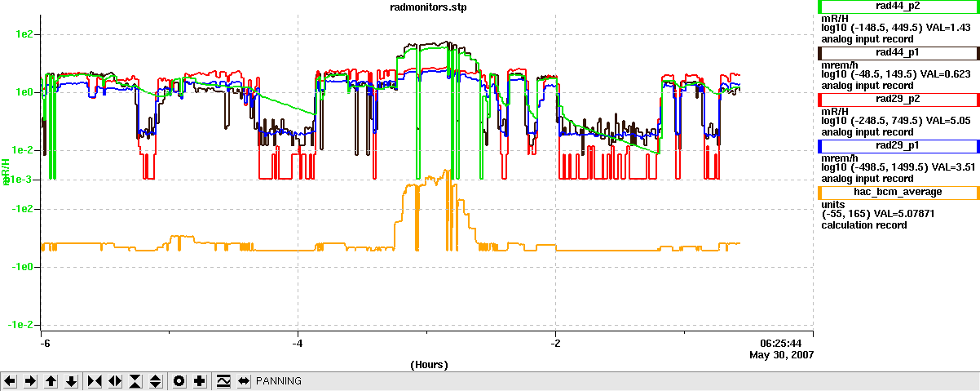Toggle the double-headed arrow panning icon

(x=244, y=381)
